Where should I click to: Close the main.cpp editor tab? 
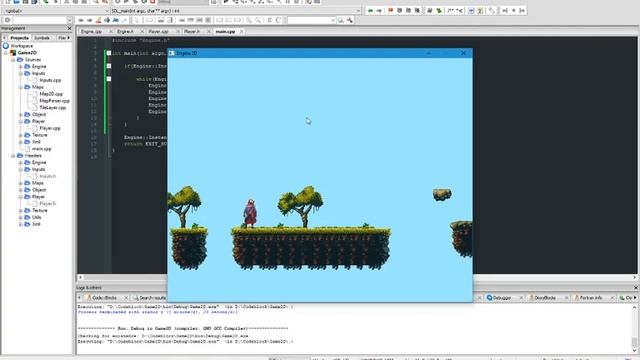(x=242, y=31)
